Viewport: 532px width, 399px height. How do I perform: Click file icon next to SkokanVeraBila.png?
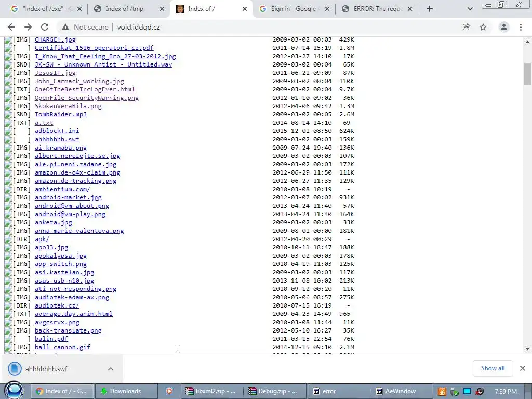tap(8, 106)
